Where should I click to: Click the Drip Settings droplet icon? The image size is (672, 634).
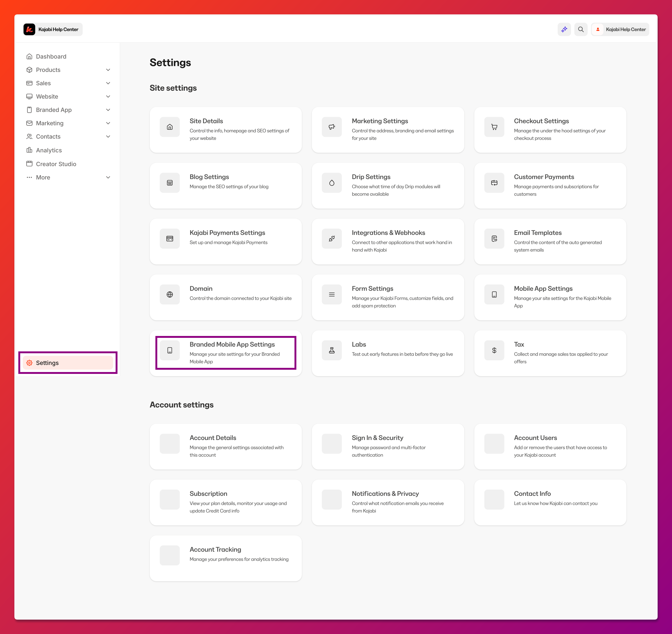tap(332, 183)
